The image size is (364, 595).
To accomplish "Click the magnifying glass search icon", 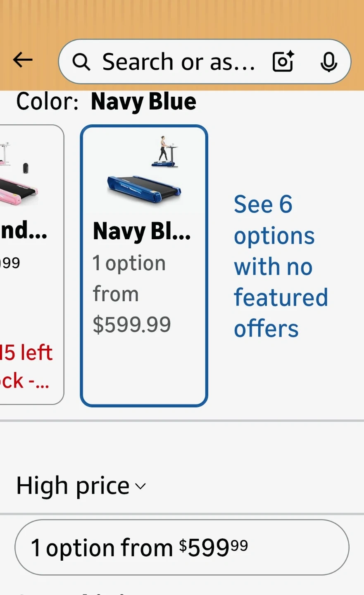I will 81,62.
